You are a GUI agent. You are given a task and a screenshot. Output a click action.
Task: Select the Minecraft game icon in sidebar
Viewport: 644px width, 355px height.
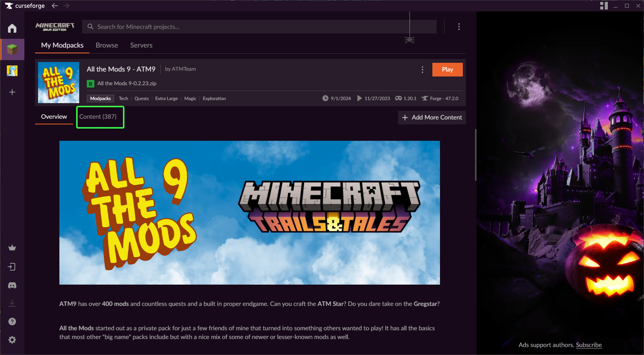(12, 49)
